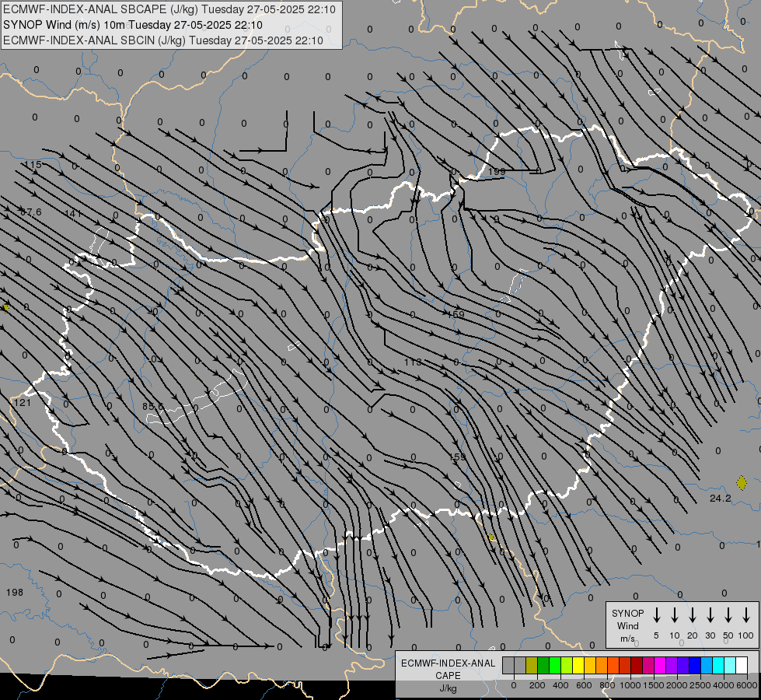Click the 141 value on the map
761x700 pixels.
pyautogui.click(x=73, y=213)
